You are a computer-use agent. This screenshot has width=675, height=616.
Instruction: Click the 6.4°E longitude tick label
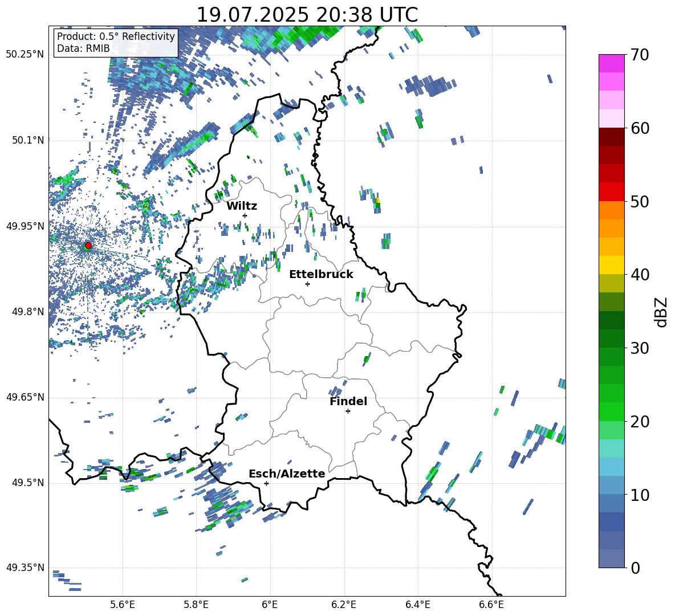[x=417, y=605]
